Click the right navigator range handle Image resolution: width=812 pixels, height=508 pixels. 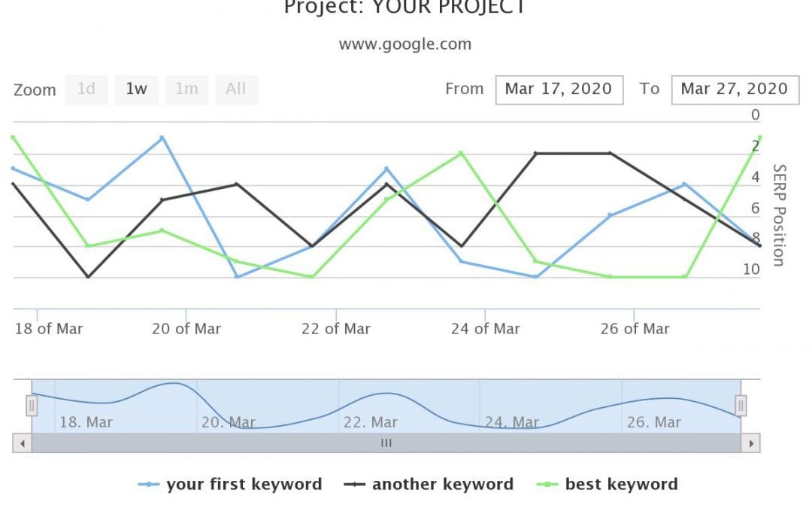(741, 406)
